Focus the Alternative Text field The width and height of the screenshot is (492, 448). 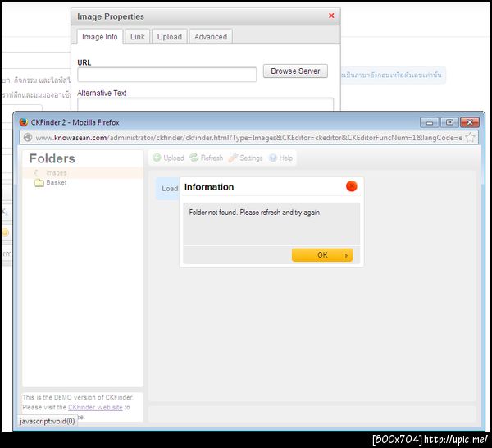(206, 104)
